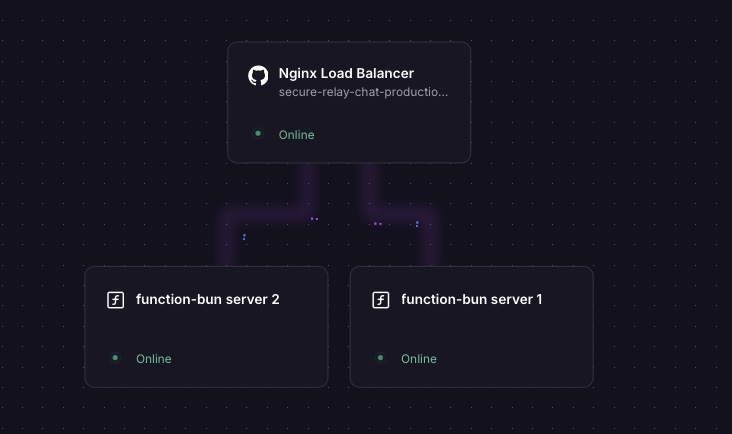Click Online status text on function-bun server 2
Screen dimensions: 732x434
(x=153, y=359)
